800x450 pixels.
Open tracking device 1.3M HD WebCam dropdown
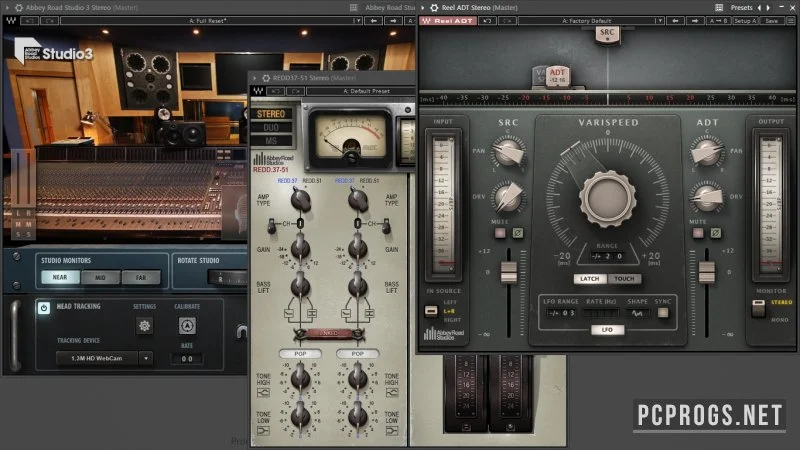click(104, 358)
